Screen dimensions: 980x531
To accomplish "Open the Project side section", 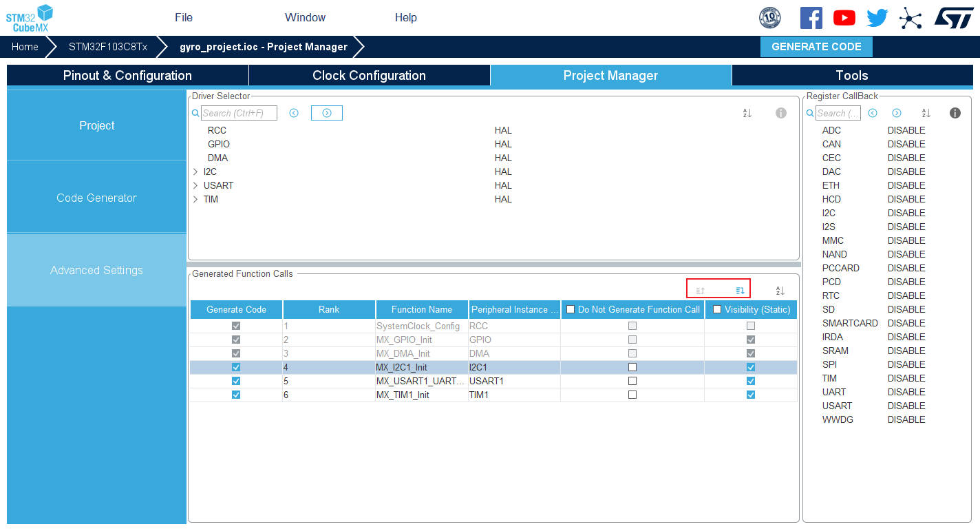I will coord(96,125).
